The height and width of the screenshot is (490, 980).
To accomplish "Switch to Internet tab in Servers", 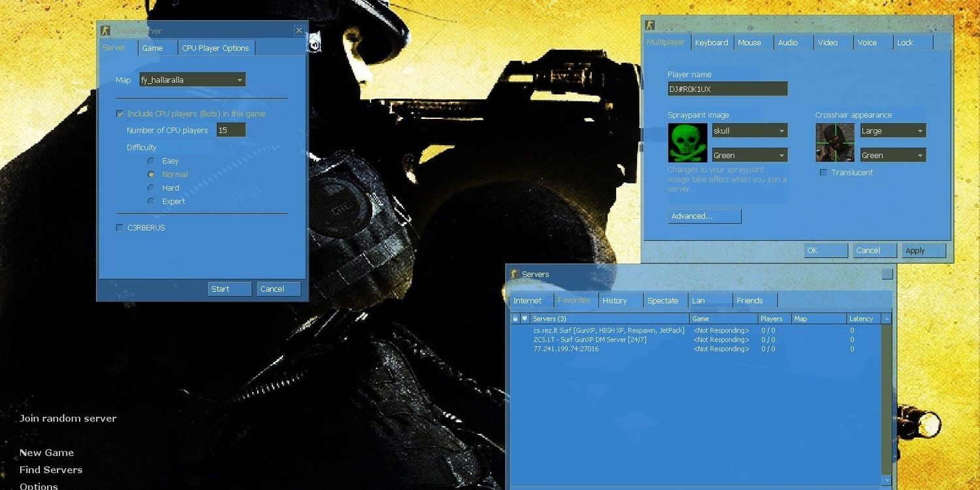I will pos(531,301).
